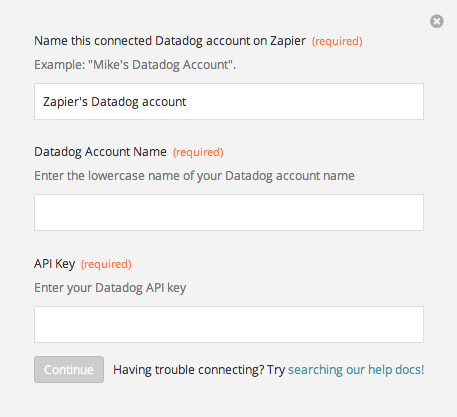The height and width of the screenshot is (417, 457).
Task: Focus the empty Datadog Account Name field
Action: pos(229,212)
